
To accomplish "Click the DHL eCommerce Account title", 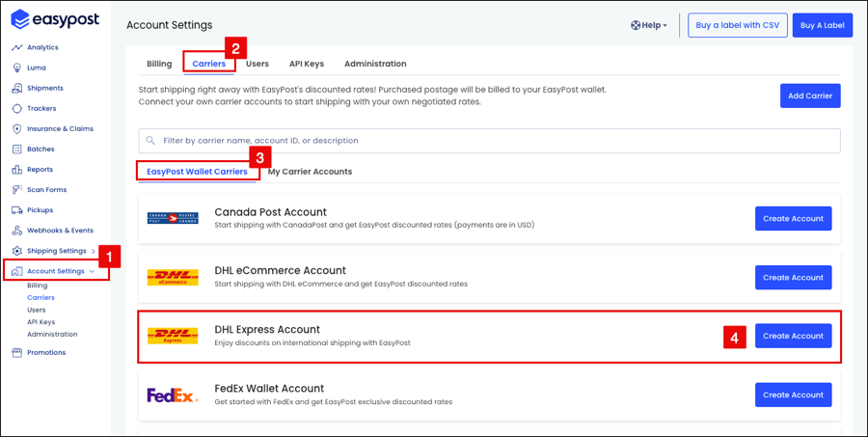I will [x=280, y=271].
